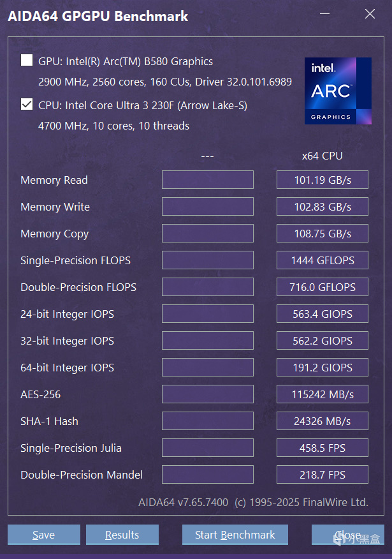Click the x64 CPU column header
The width and height of the screenshot is (392, 559).
322,156
